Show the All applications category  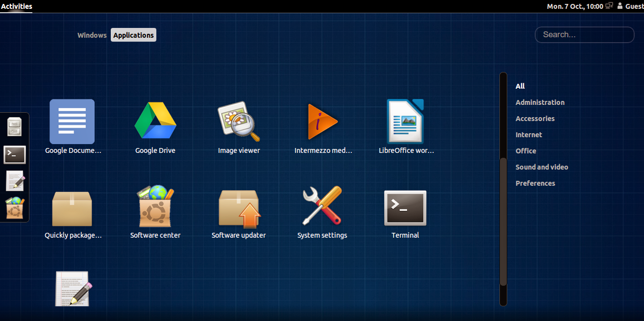(520, 86)
